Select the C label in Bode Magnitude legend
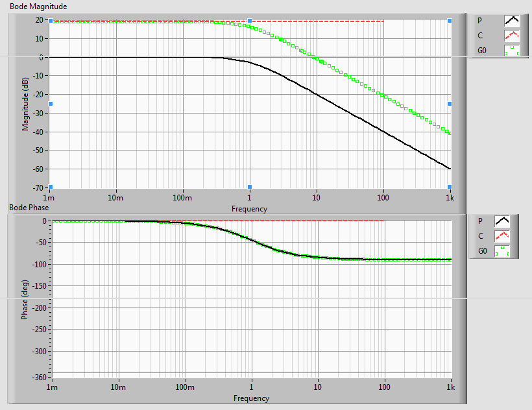This screenshot has height=410, width=532. [x=480, y=36]
